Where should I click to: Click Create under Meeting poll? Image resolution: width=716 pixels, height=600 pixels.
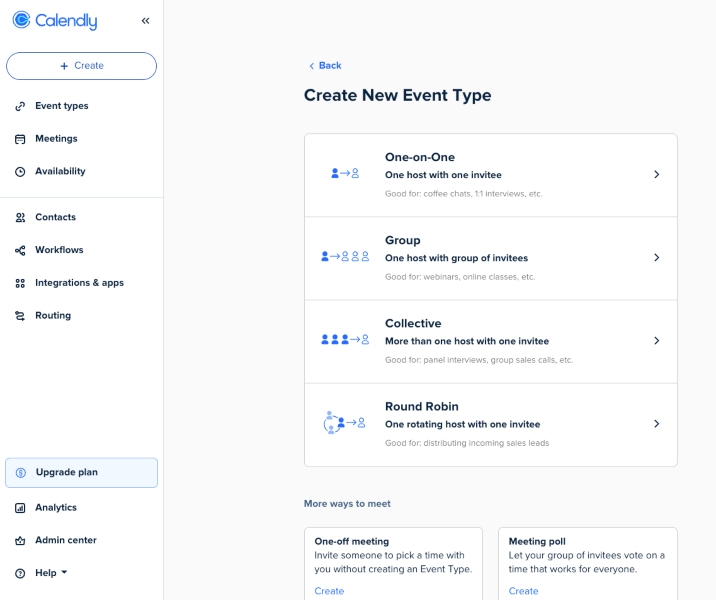click(x=523, y=591)
